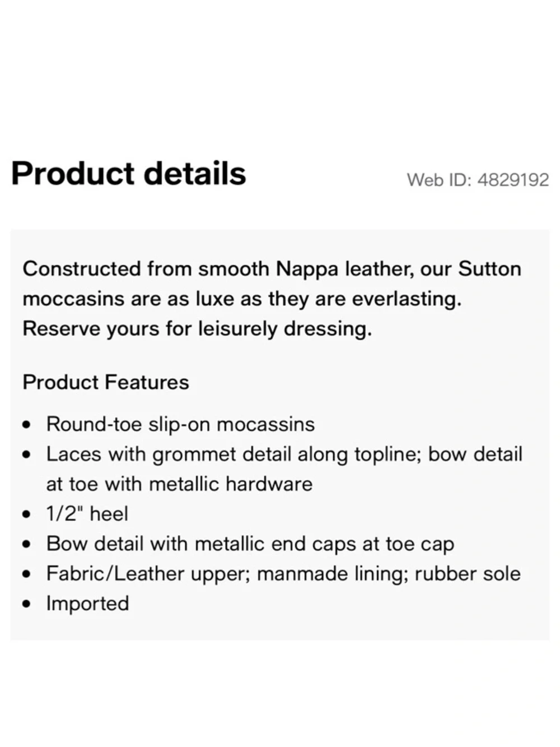Click the word Sutton in the description
The width and height of the screenshot is (560, 747).
coord(489,269)
